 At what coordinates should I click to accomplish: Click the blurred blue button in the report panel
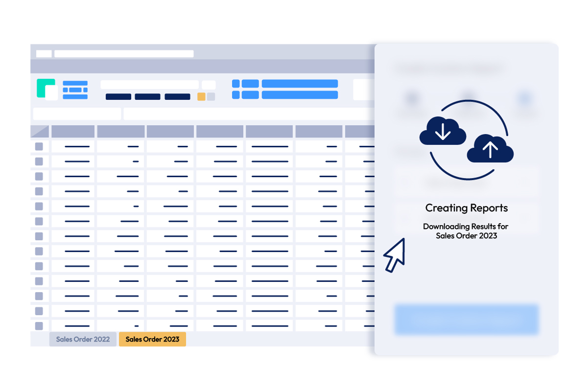[x=467, y=320]
